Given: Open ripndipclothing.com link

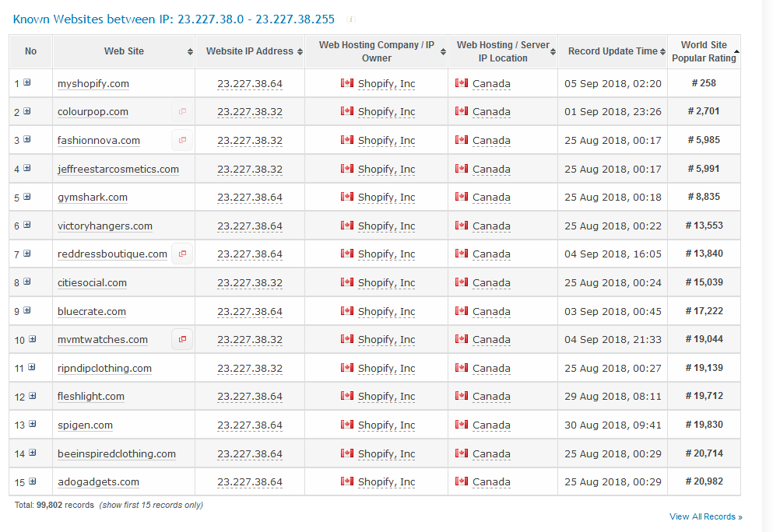Looking at the screenshot, I should (104, 369).
